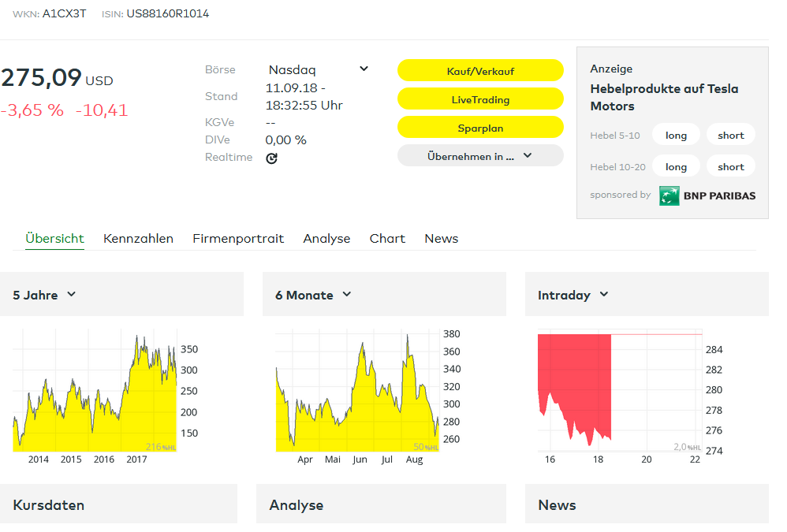Open the News tab
The height and width of the screenshot is (532, 787).
coord(441,239)
